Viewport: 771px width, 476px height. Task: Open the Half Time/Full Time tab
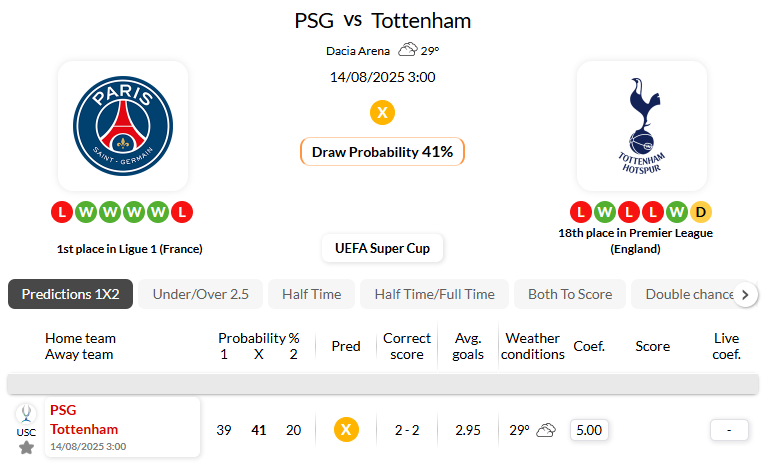coord(434,294)
